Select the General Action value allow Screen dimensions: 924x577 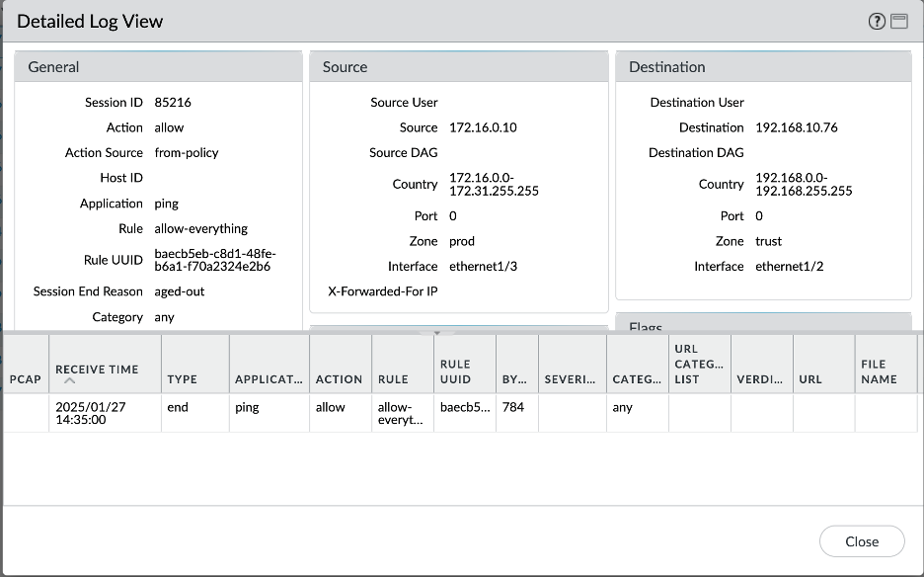coord(169,127)
